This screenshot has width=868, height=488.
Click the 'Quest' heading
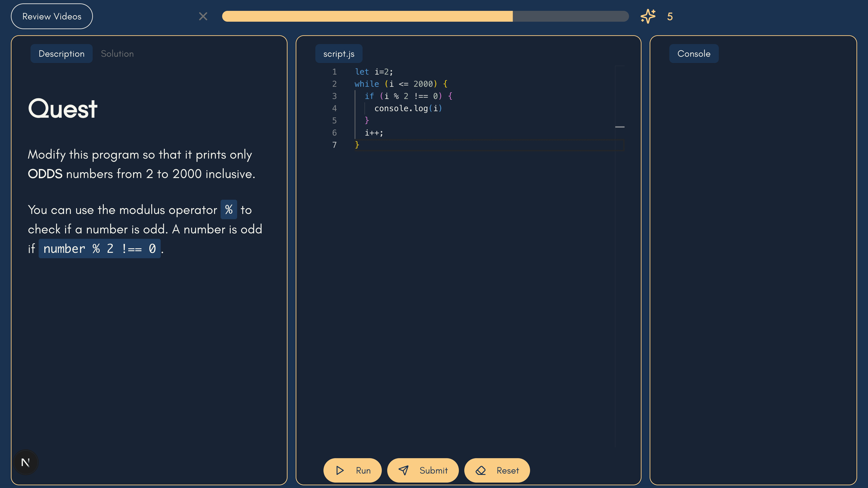[63, 108]
